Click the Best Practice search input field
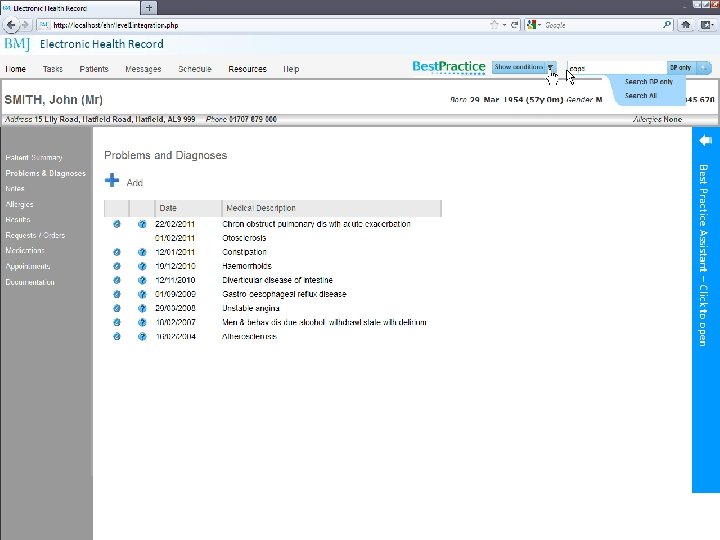This screenshot has height=540, width=720. [617, 68]
